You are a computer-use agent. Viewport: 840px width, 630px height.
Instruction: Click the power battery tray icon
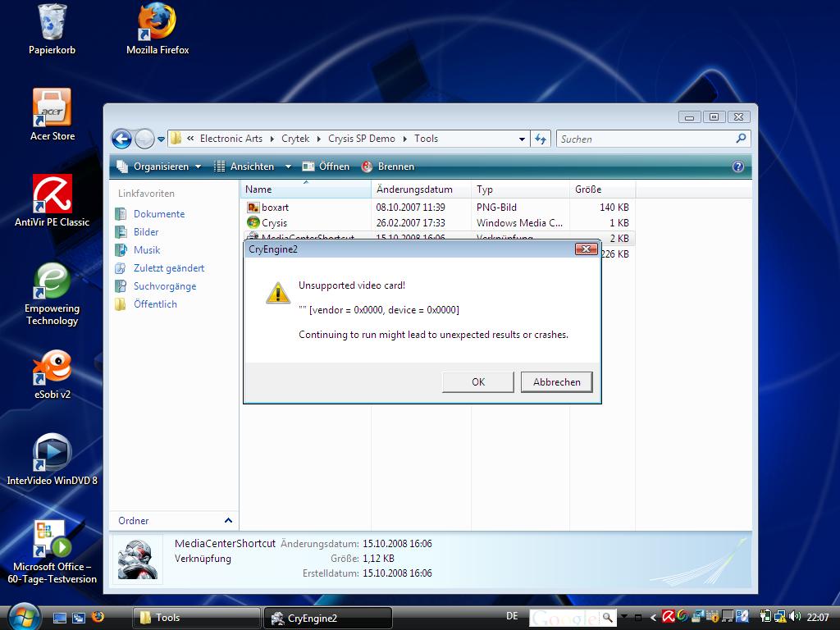pos(765,616)
